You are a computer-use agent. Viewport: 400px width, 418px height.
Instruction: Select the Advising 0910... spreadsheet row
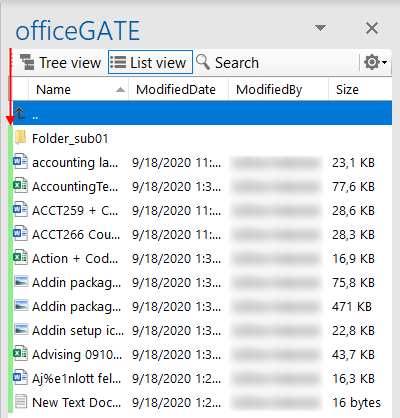point(202,354)
